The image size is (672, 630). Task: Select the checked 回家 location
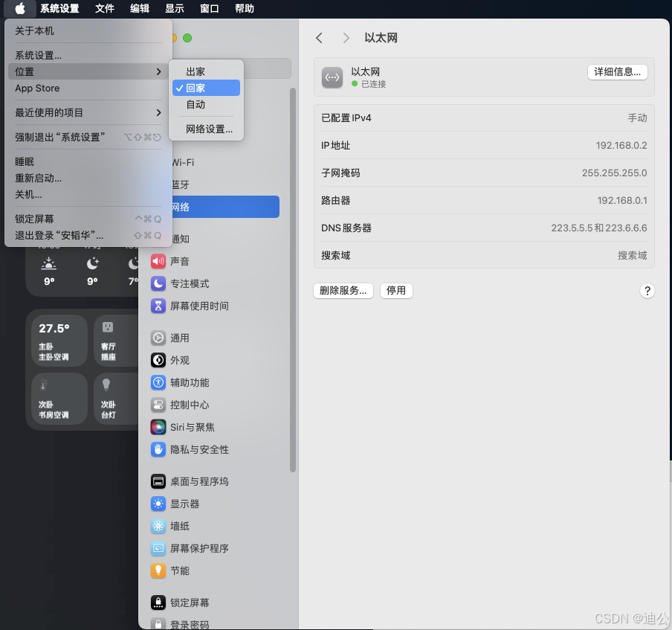pyautogui.click(x=206, y=88)
